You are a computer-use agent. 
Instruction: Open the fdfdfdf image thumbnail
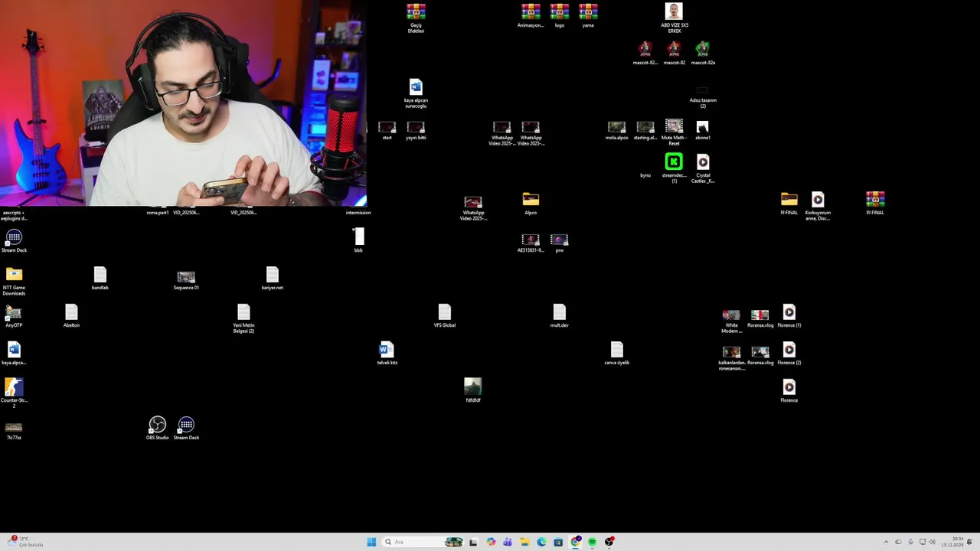(473, 386)
